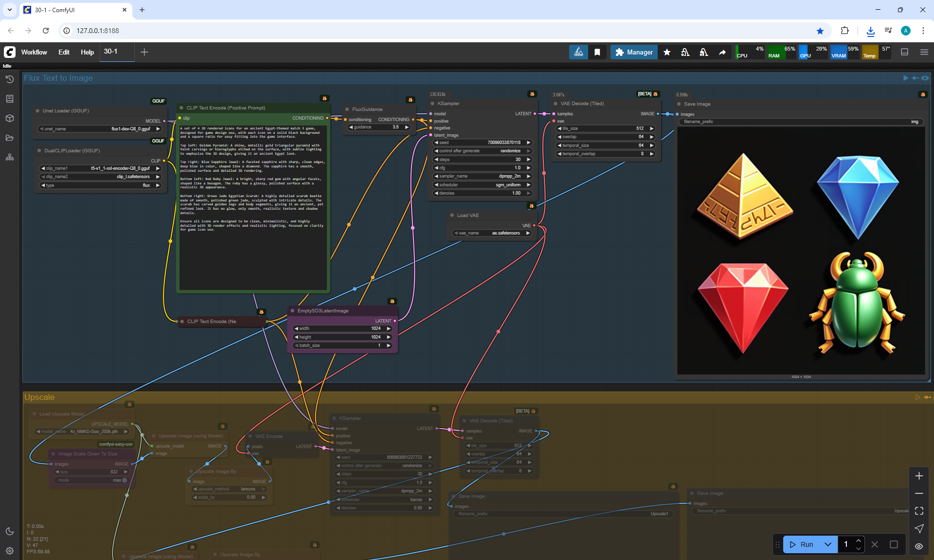Click the share arrow icon in toolbar
934x560 pixels.
pyautogui.click(x=722, y=52)
